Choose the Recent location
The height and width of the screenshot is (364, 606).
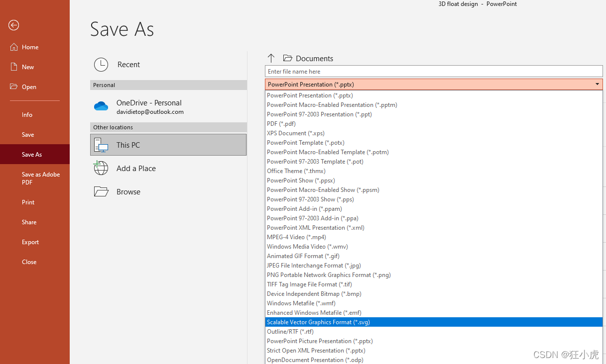(x=168, y=65)
